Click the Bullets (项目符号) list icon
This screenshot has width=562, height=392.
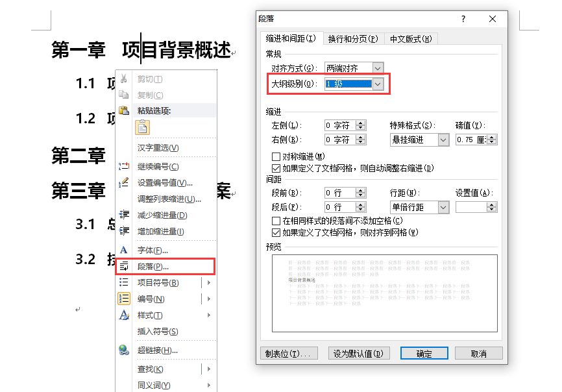[123, 282]
